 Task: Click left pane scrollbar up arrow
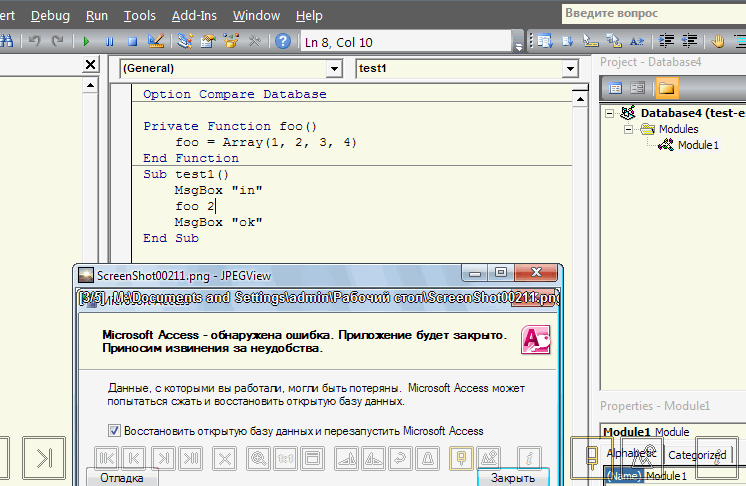(x=90, y=86)
